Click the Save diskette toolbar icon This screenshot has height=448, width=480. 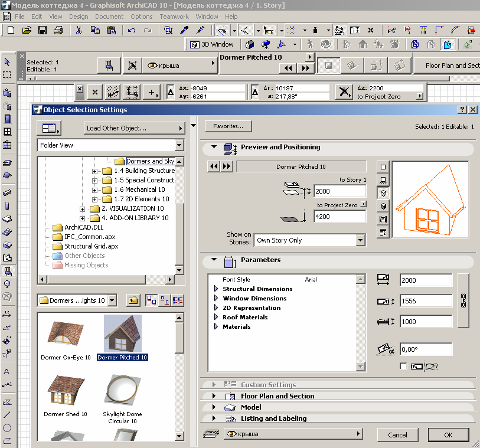coord(43,30)
